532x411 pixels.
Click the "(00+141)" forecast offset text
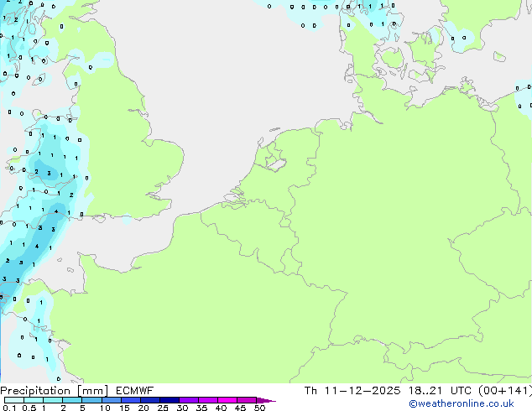[x=505, y=391]
